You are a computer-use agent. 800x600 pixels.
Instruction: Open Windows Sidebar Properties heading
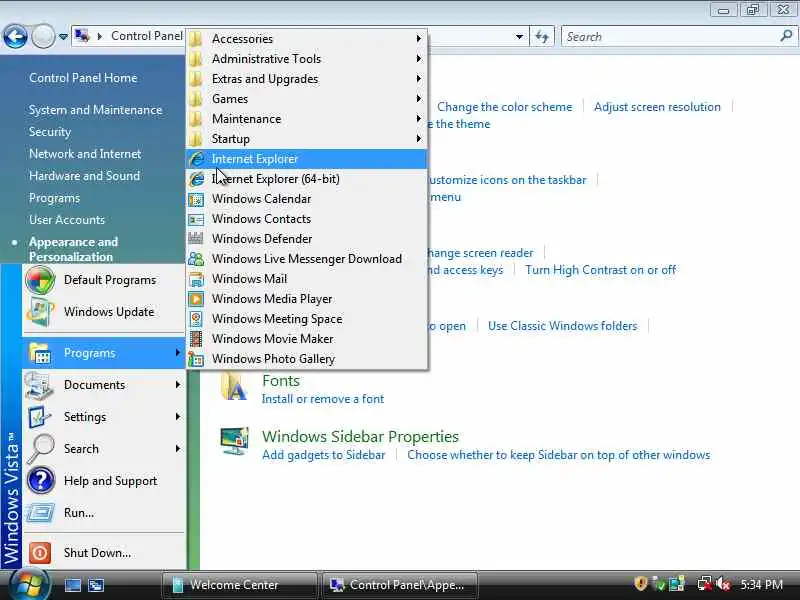click(x=360, y=437)
